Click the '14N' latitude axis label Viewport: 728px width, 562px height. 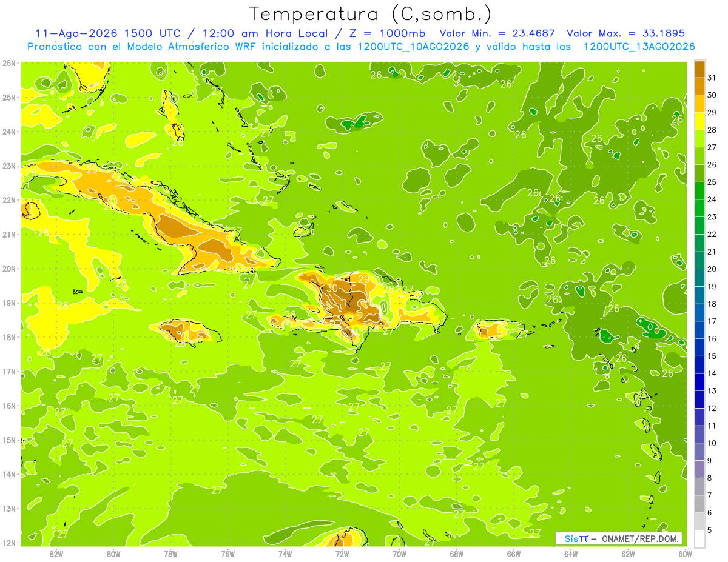9,474
